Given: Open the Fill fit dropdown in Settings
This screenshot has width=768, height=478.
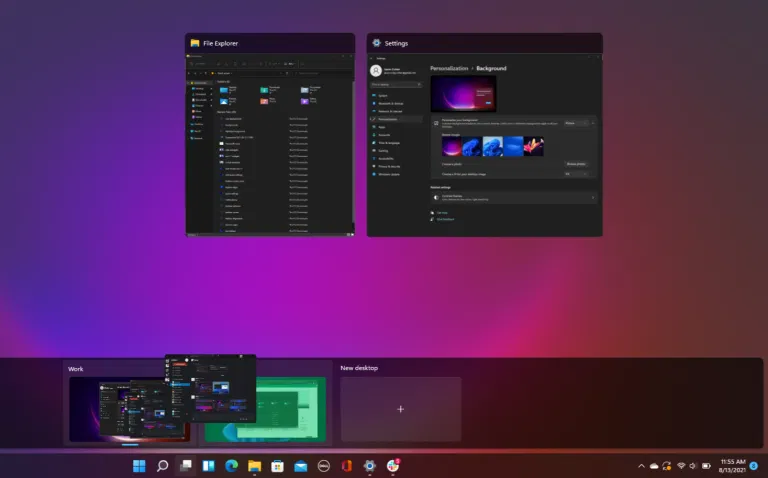Looking at the screenshot, I should (576, 174).
